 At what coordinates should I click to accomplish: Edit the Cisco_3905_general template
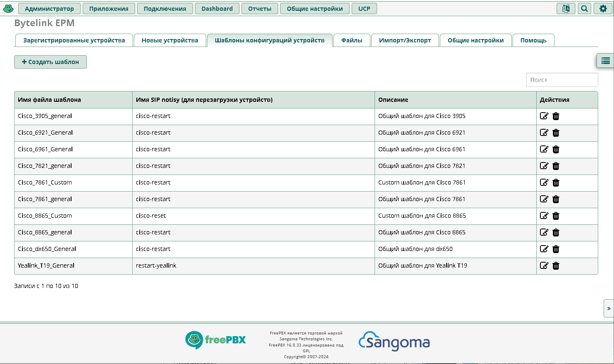pyautogui.click(x=544, y=116)
